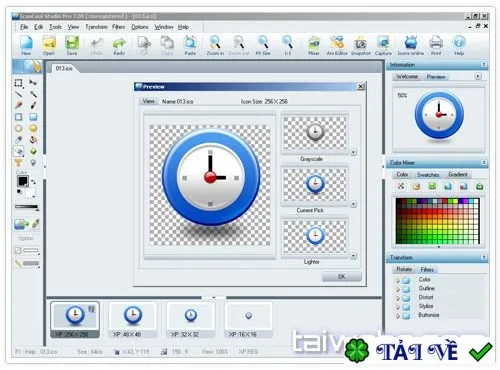Click the Help question mark icon
This screenshot has width=500, height=370.
click(459, 46)
